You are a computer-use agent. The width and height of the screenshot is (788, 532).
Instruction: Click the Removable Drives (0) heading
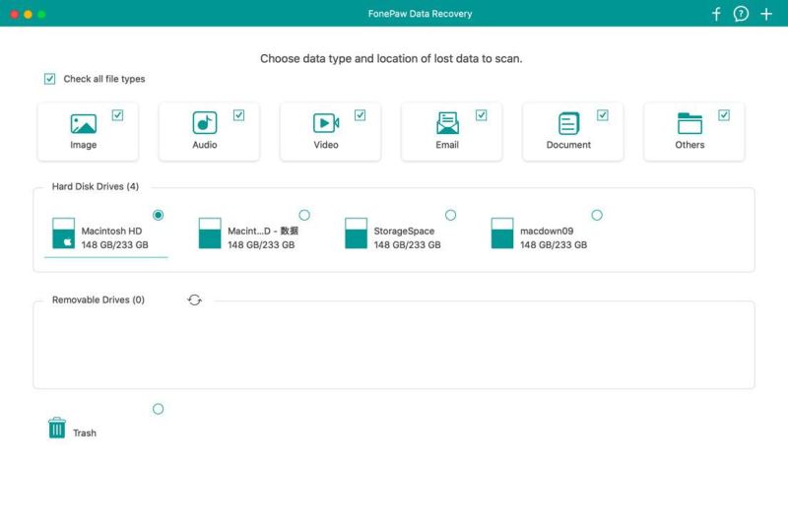tap(98, 299)
